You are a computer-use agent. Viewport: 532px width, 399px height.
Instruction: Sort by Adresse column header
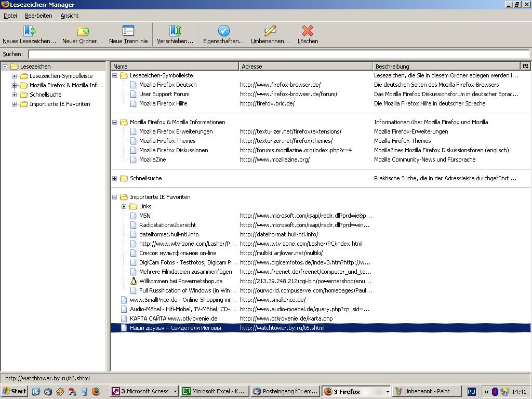coord(305,66)
